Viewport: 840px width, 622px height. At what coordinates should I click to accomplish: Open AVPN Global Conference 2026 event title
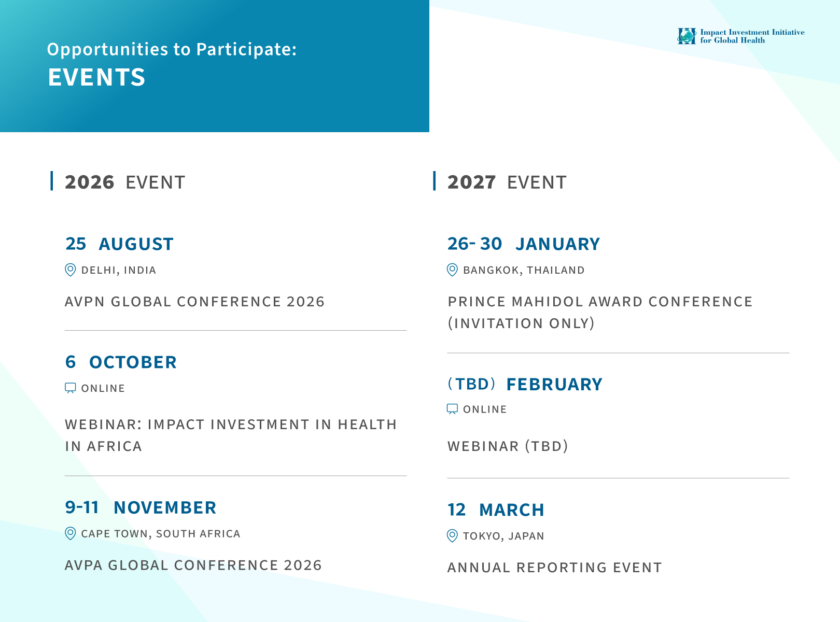[x=194, y=302]
